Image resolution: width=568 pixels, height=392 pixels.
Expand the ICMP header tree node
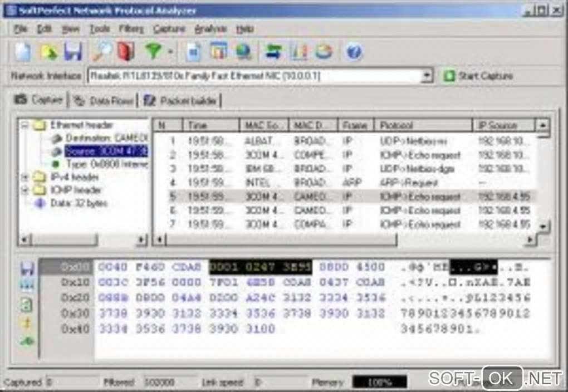[25, 190]
